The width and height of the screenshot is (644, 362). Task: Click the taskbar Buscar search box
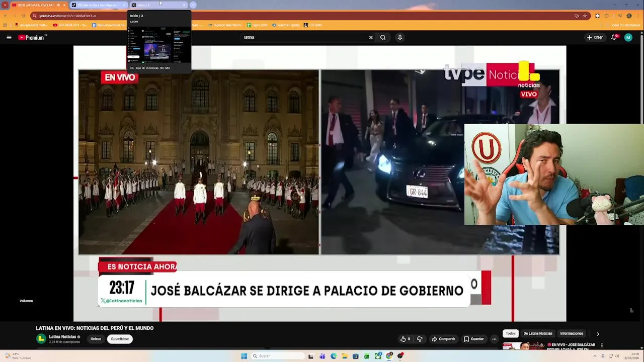point(278,356)
